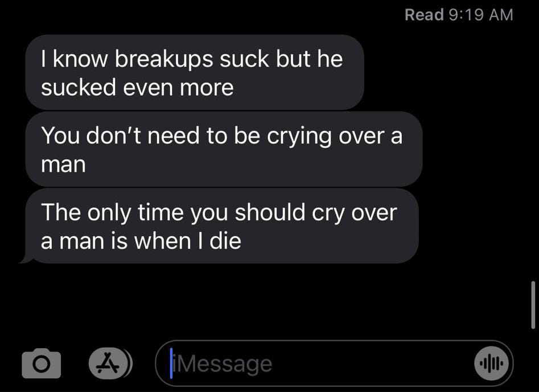Click the word "breakups" in the first message

click(x=163, y=59)
